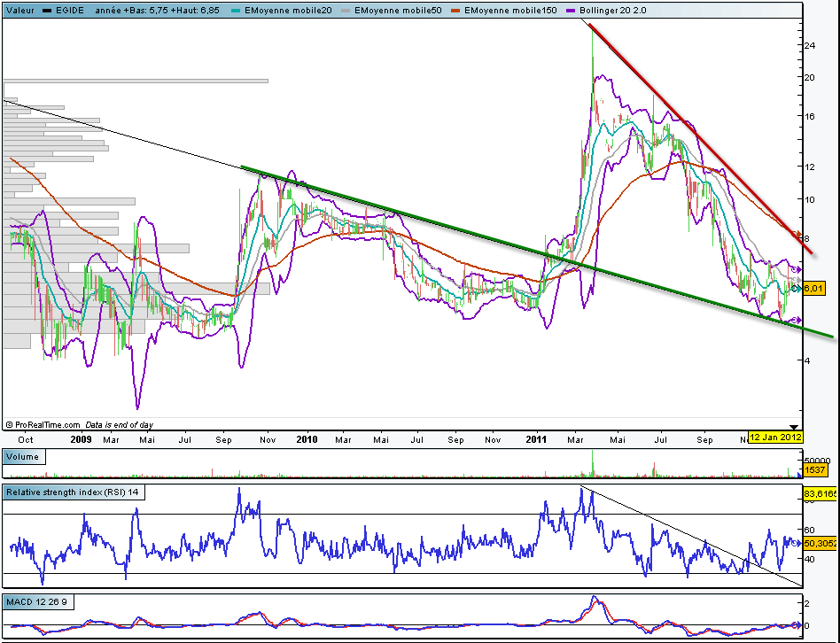Select the Volume panel label

click(x=21, y=457)
